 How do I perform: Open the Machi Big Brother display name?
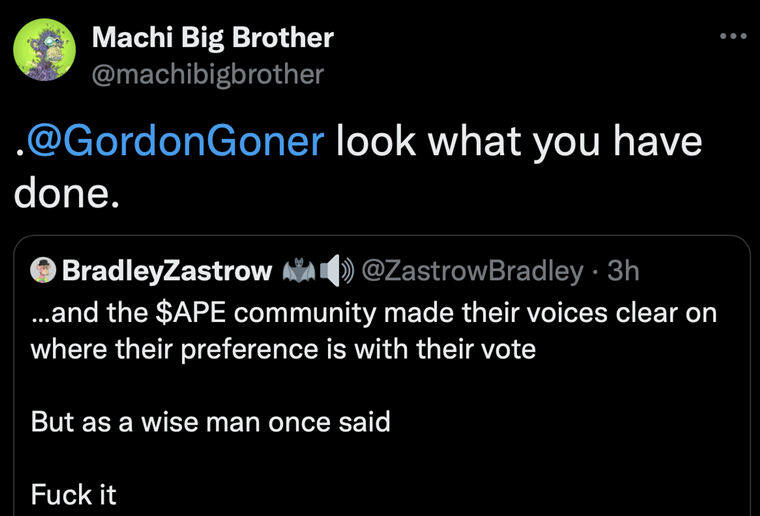tap(212, 37)
